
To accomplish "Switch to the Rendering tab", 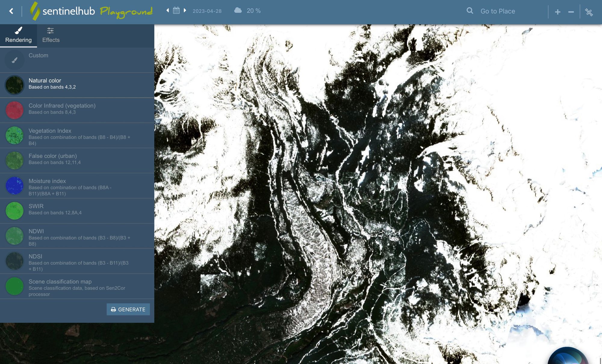I will 18,35.
